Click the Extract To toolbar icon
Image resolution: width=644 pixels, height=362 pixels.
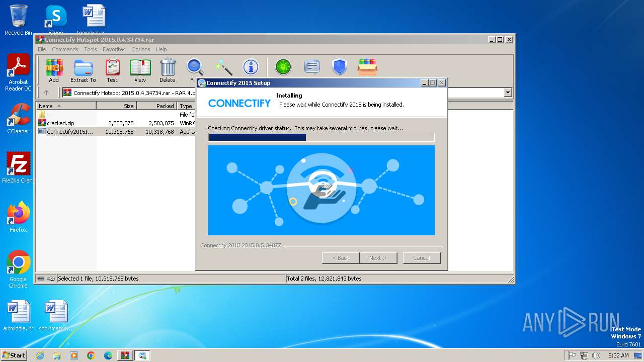tap(83, 70)
